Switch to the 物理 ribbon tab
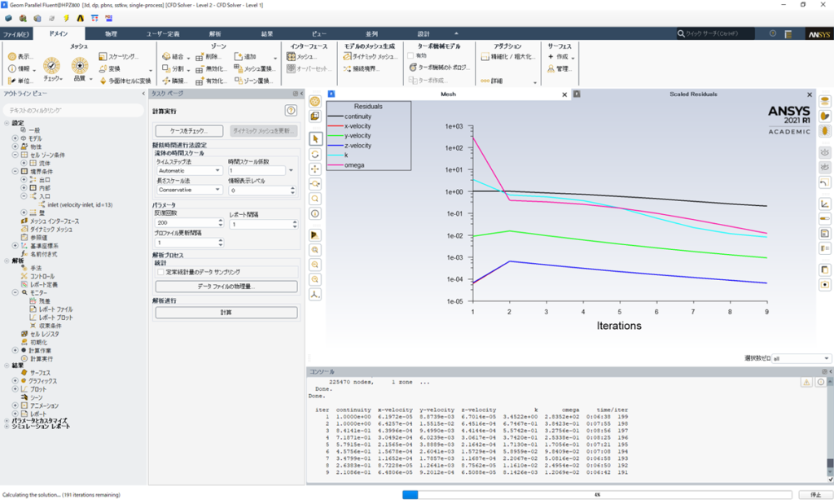This screenshot has height=504, width=834. (111, 34)
